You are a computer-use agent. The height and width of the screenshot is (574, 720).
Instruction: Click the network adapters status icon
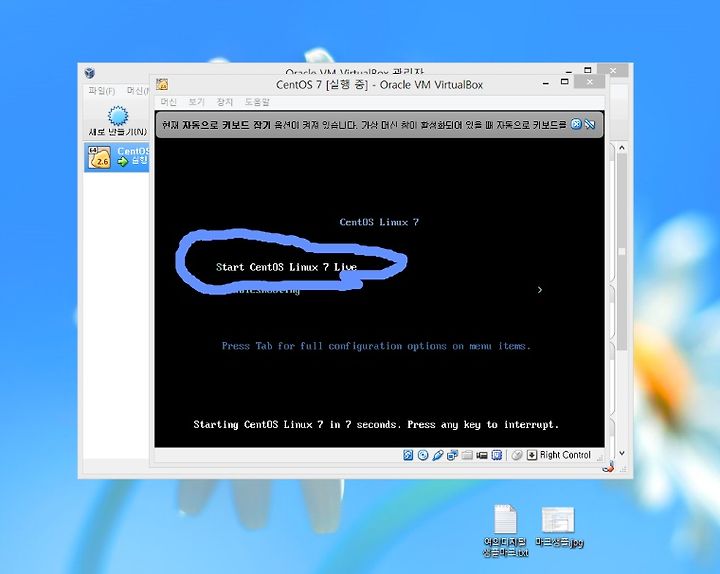pos(452,455)
